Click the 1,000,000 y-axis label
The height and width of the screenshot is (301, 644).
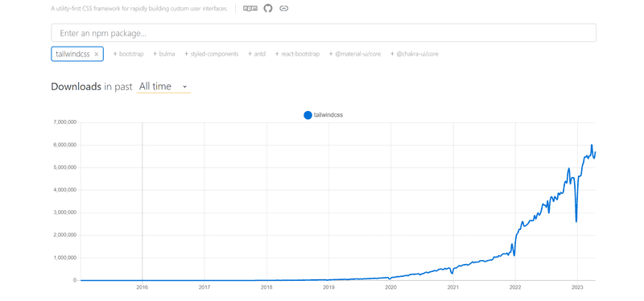point(64,258)
